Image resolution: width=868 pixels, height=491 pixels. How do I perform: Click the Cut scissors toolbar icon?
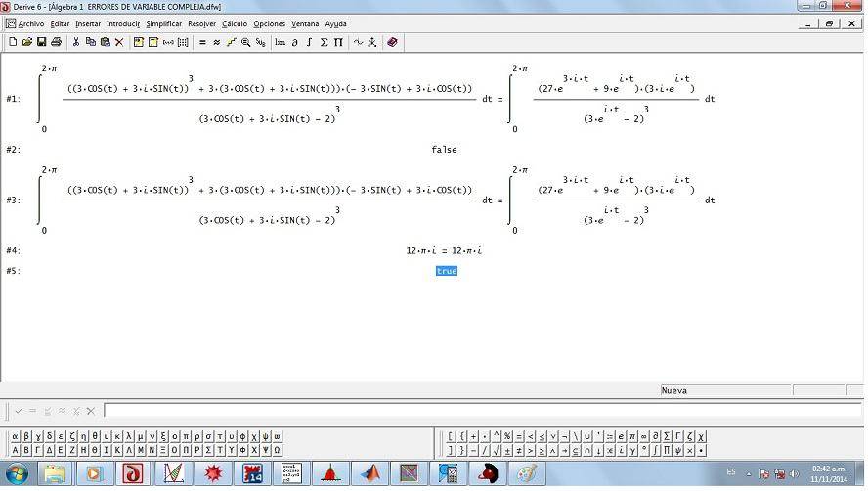pos(76,42)
